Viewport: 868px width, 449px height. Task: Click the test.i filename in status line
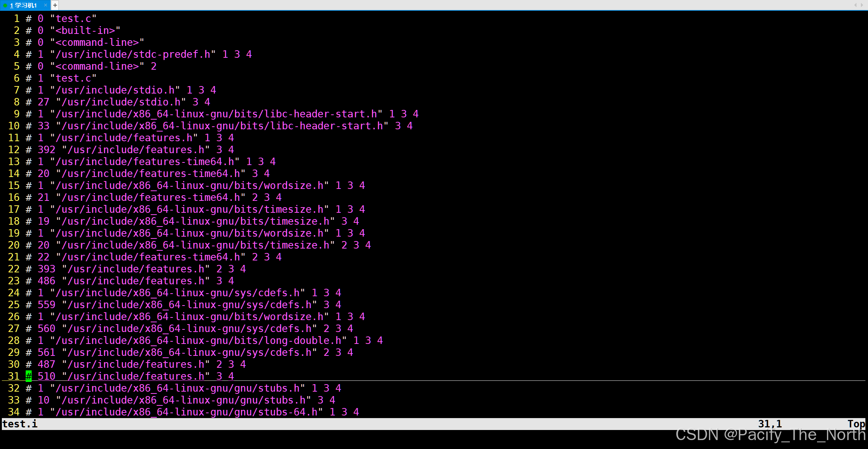20,424
